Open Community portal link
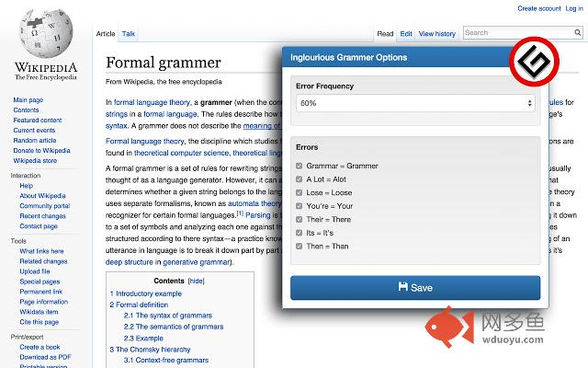This screenshot has height=368, width=588. click(45, 206)
